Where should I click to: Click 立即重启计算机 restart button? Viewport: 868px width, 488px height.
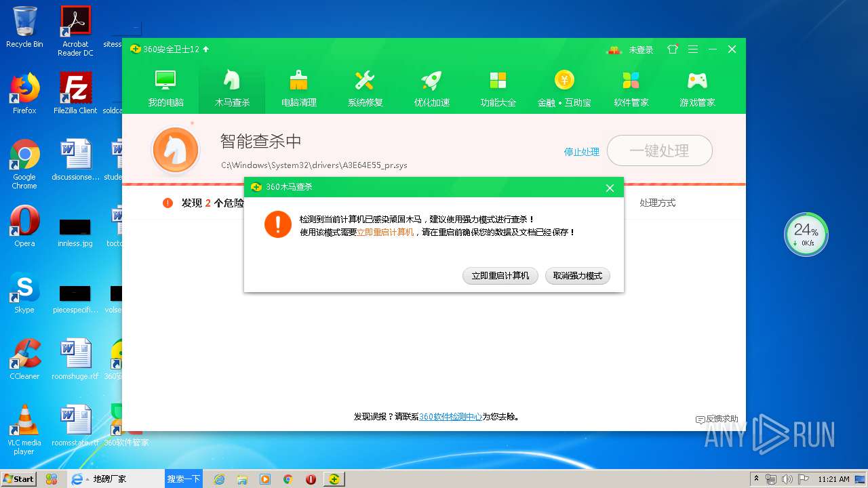click(500, 276)
